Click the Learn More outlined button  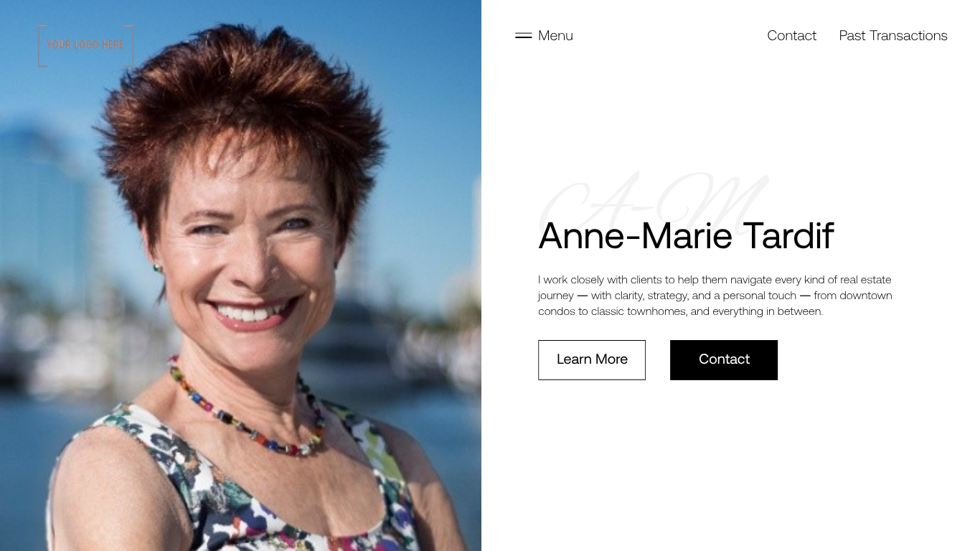(592, 360)
